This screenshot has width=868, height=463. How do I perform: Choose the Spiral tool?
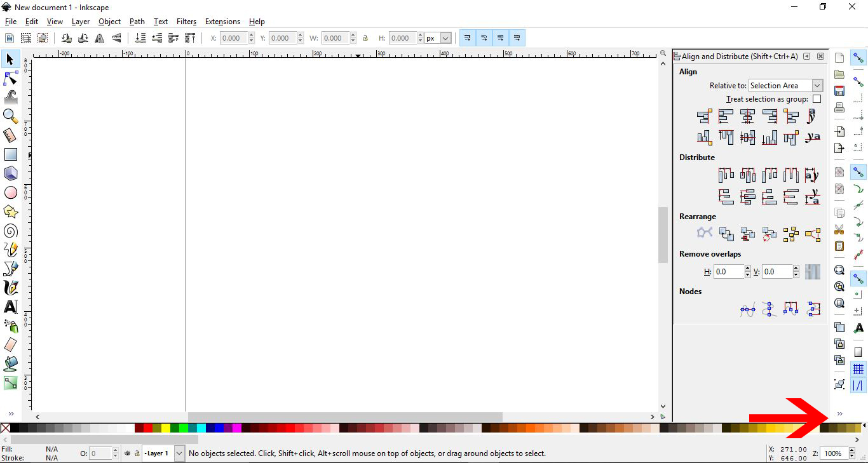click(x=10, y=231)
